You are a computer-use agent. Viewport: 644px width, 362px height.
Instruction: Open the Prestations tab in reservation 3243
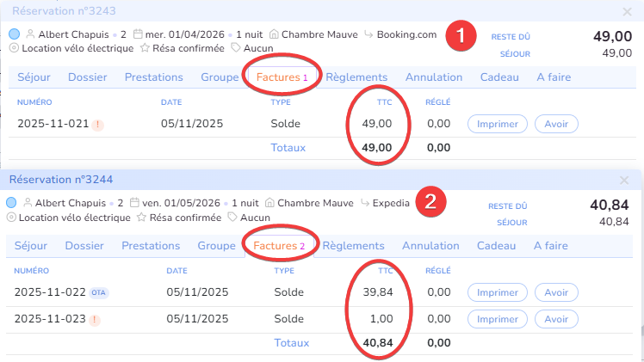coord(154,77)
